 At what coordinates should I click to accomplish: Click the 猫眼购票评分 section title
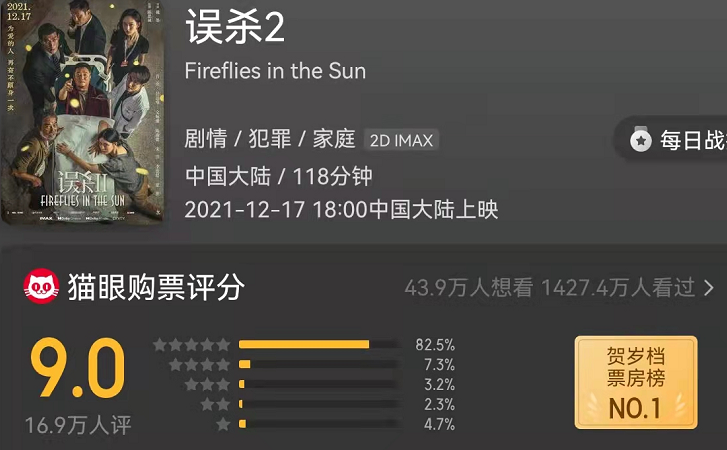point(156,287)
